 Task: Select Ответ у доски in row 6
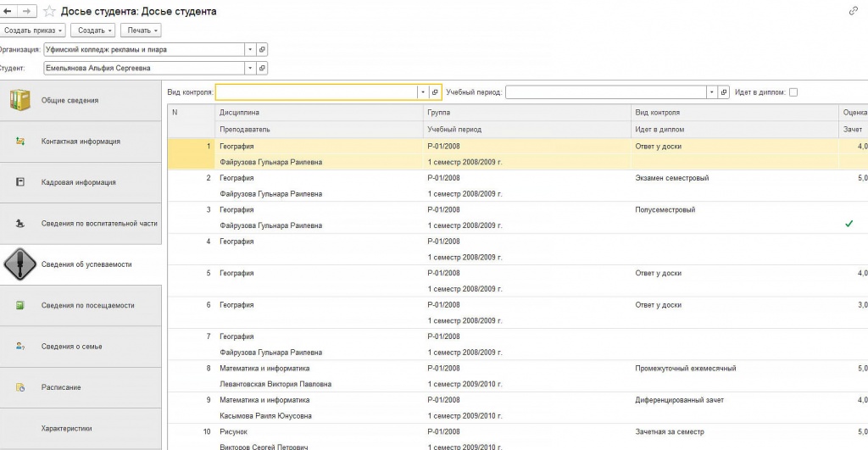[x=658, y=305]
